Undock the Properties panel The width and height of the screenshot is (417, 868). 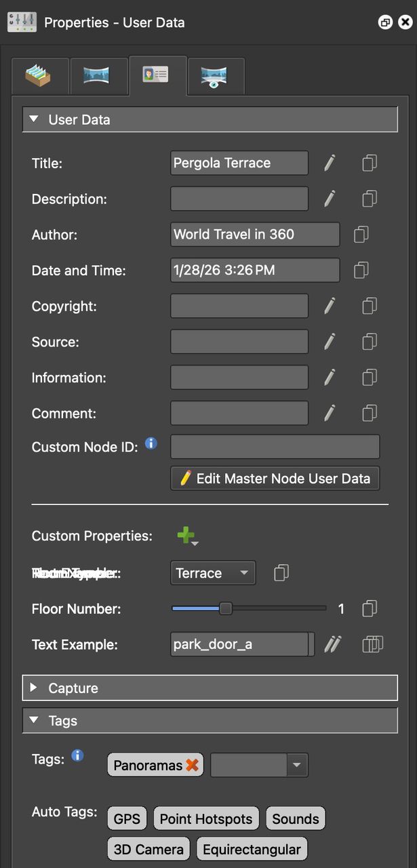[x=385, y=22]
